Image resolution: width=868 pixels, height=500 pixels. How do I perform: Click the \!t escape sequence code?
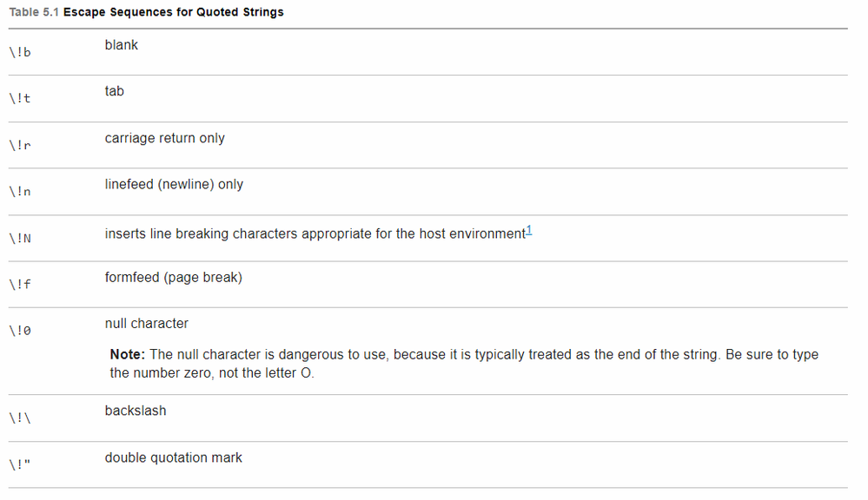coord(21,99)
